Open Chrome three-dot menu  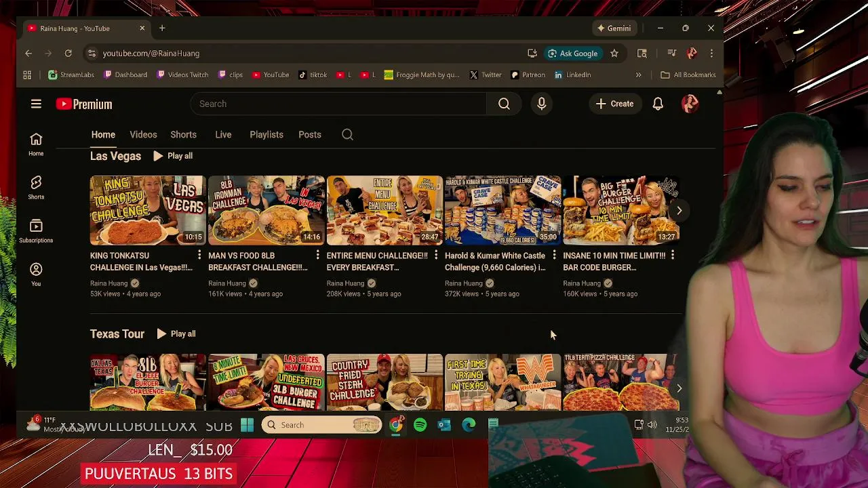pyautogui.click(x=711, y=53)
